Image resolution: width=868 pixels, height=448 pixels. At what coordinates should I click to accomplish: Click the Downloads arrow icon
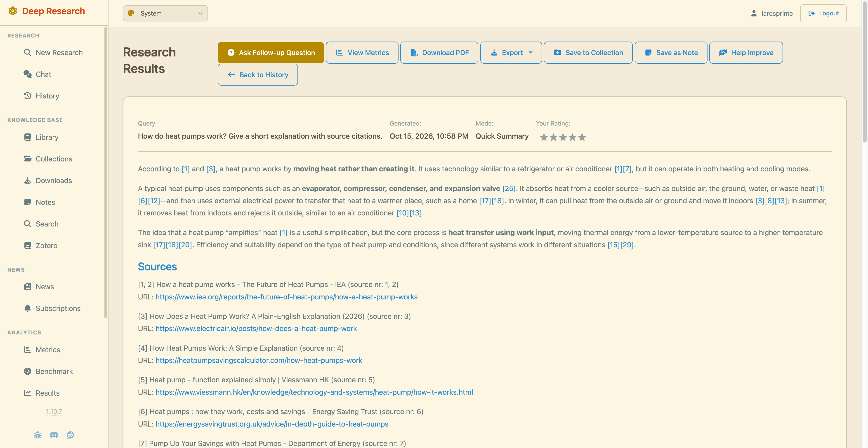click(x=27, y=180)
